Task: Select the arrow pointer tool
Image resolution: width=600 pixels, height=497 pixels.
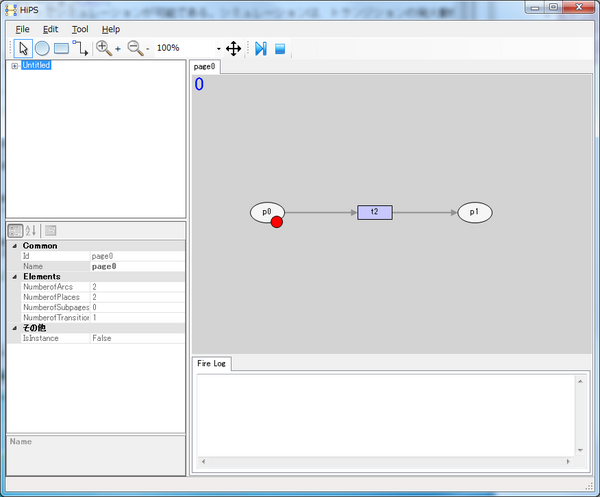Action: [x=23, y=49]
